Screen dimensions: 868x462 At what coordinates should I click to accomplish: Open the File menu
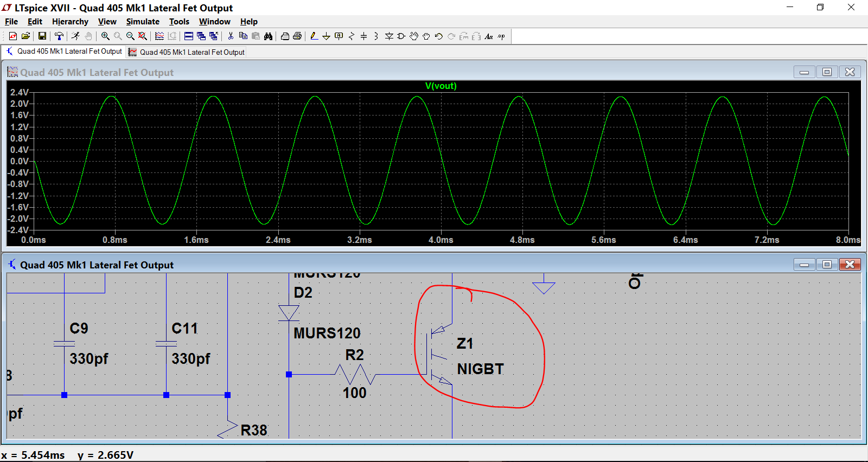(x=11, y=22)
